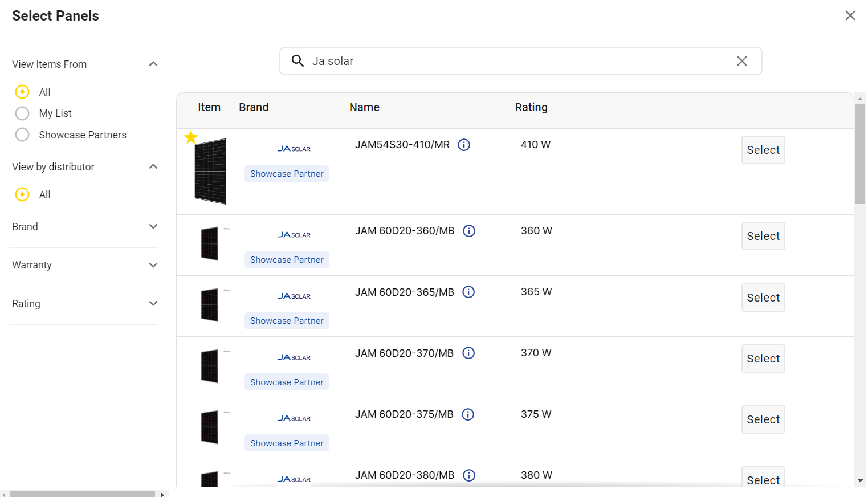
Task: Collapse the View Items From section
Action: point(153,64)
